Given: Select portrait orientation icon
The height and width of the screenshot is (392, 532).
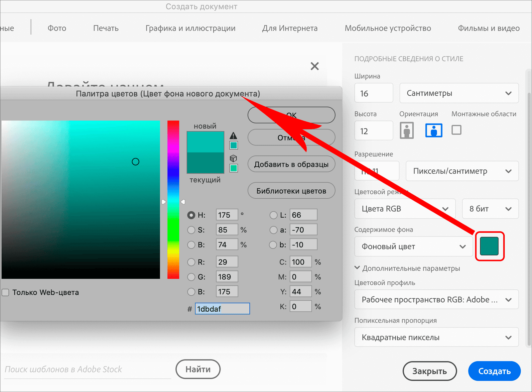Looking at the screenshot, I should 406,130.
